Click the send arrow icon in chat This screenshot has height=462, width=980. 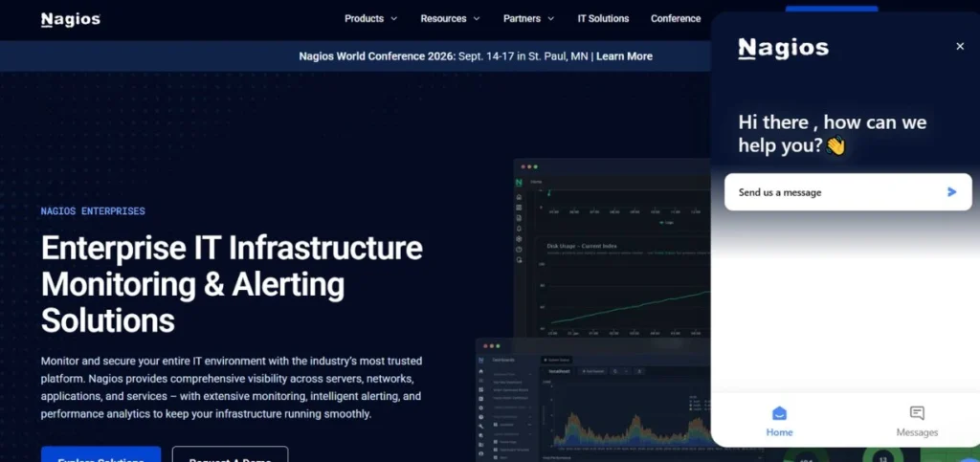tap(952, 191)
